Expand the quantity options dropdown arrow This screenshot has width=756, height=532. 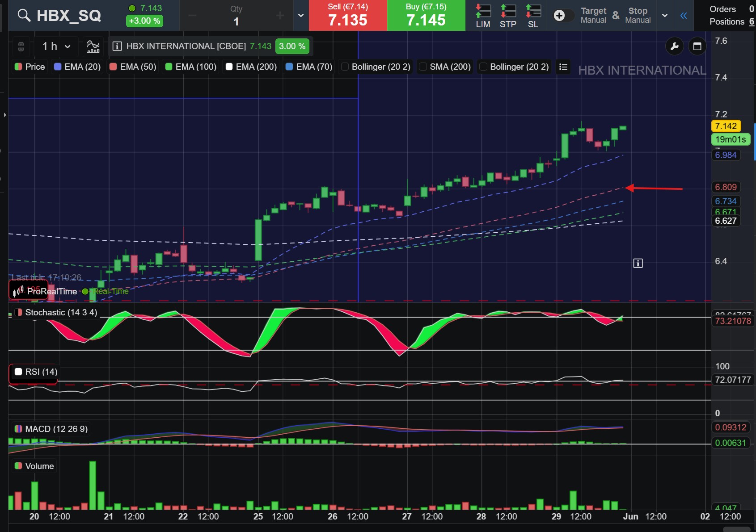301,16
